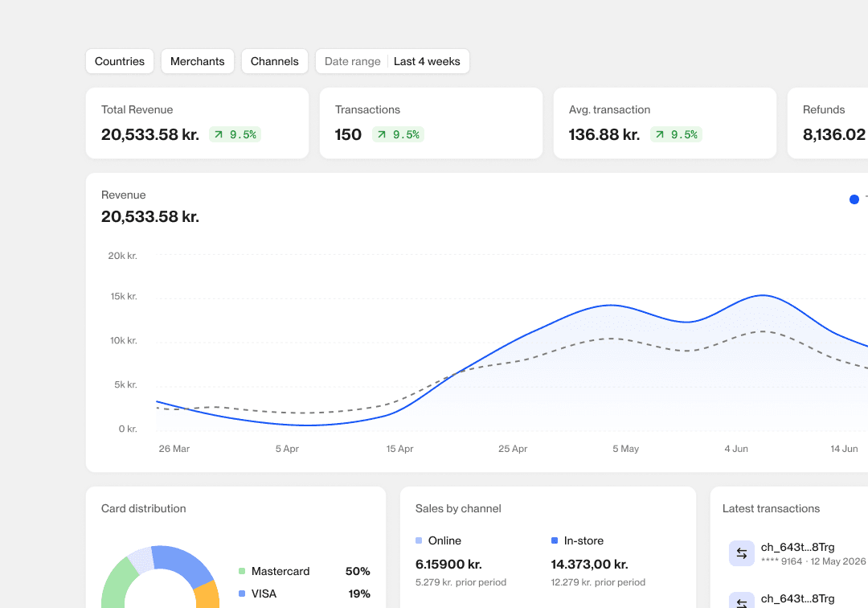Click the 4 Jun date label
Viewport: 868px width, 608px height.
point(736,449)
